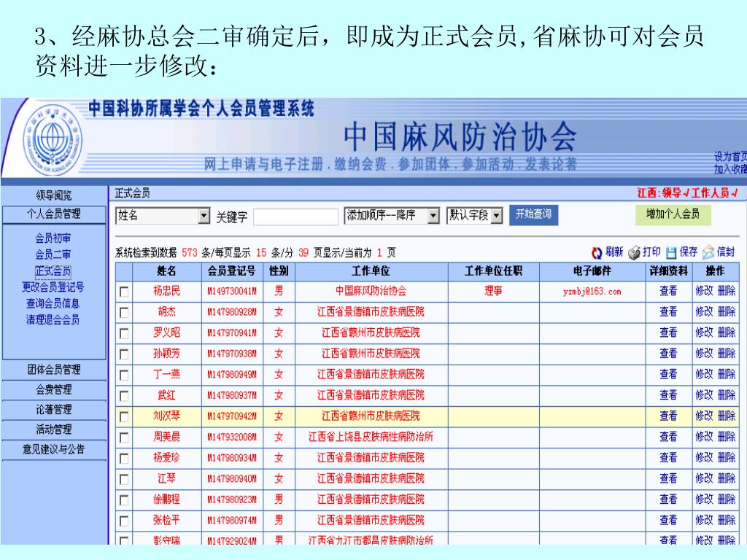
Task: Go to 会员初审 page
Action: coord(53,238)
